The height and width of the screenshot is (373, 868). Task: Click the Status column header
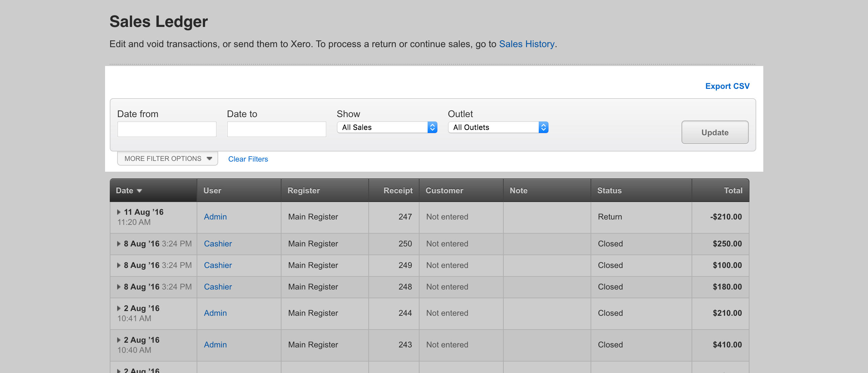tap(609, 191)
